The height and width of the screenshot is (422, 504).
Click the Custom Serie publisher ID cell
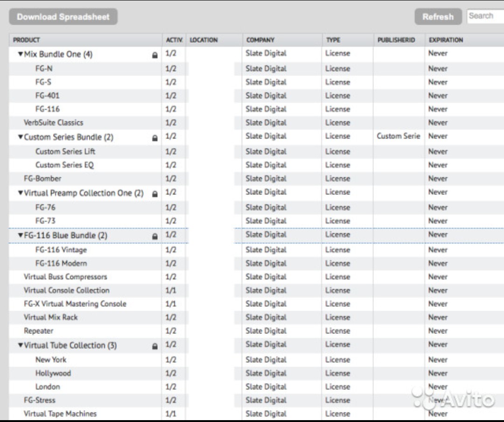click(399, 136)
